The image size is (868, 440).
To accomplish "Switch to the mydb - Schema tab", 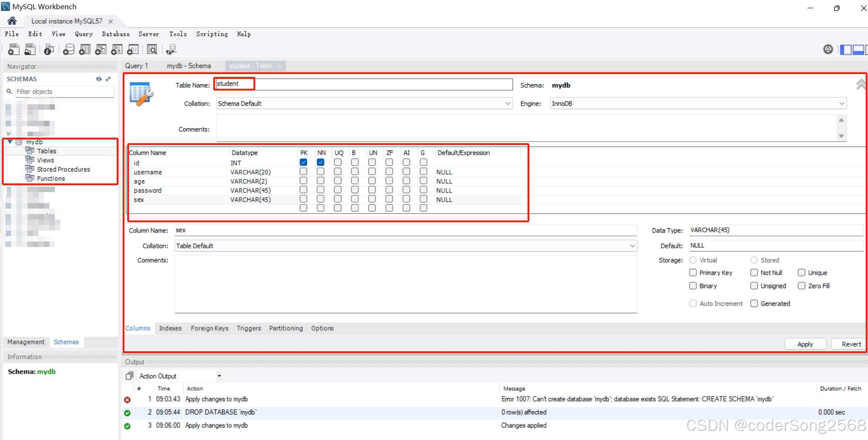I will (x=189, y=66).
